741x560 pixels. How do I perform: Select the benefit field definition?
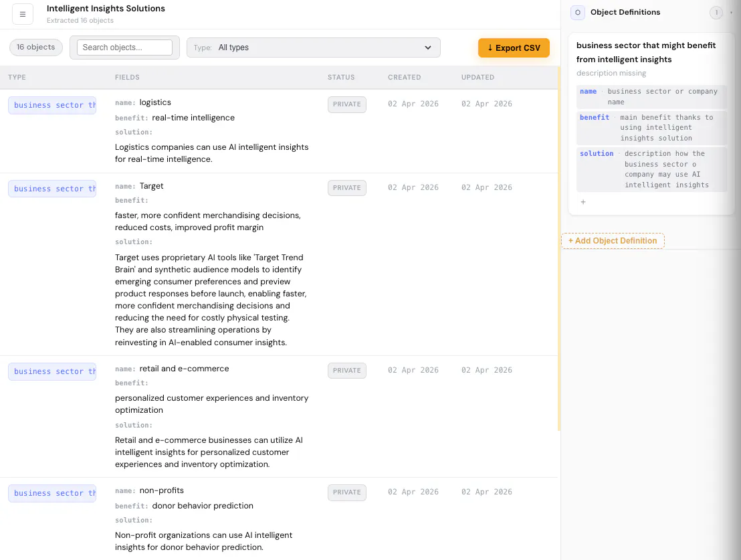[x=651, y=128]
